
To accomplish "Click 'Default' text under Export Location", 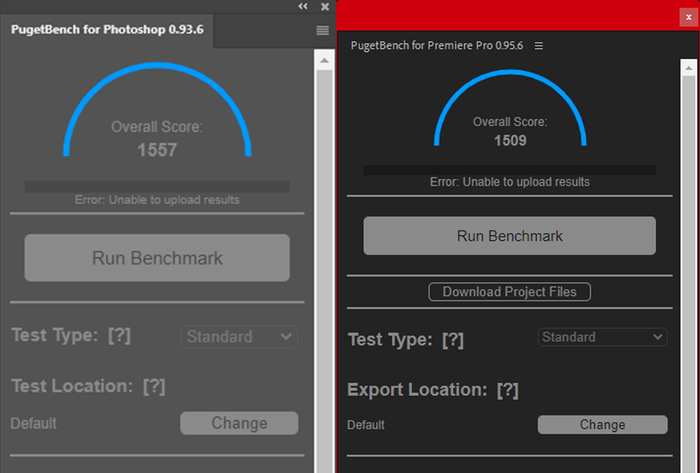I will [366, 425].
